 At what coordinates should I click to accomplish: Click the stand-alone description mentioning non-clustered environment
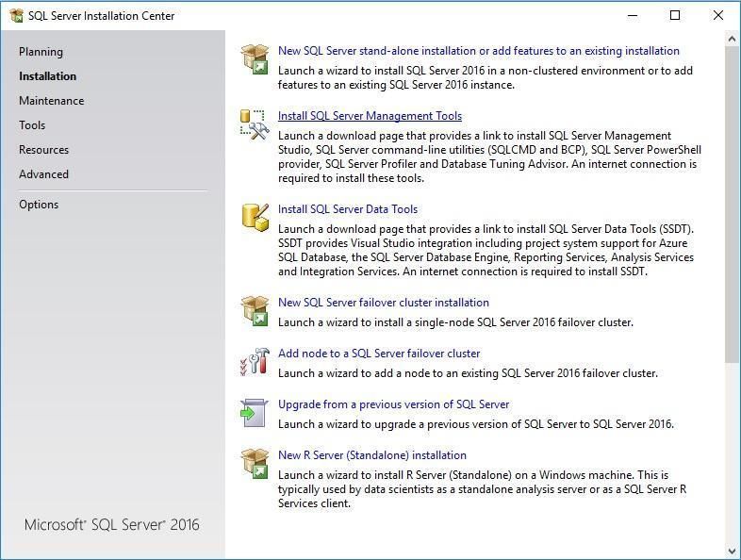tap(485, 77)
